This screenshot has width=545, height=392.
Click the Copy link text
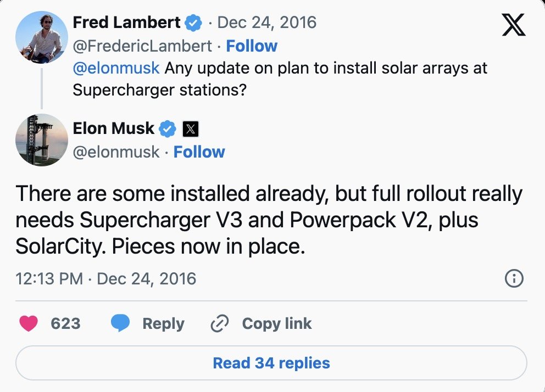[277, 324]
